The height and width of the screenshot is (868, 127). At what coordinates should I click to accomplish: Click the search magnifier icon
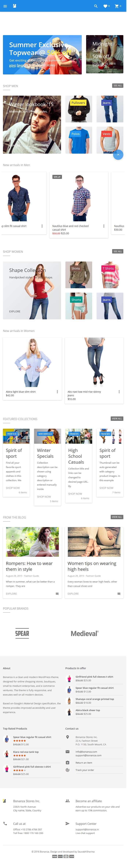point(96,6)
